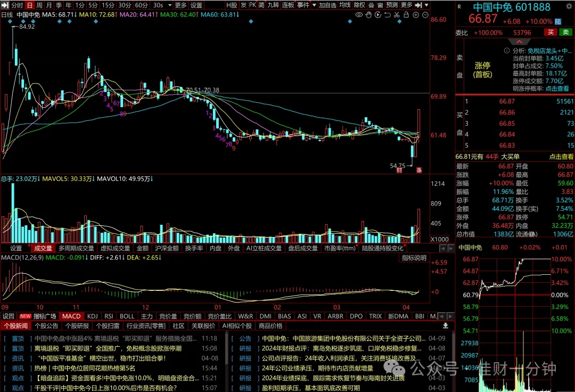Open 指标说明 indicator explanation
Image resolution: width=575 pixels, height=392 pixels.
click(414, 258)
